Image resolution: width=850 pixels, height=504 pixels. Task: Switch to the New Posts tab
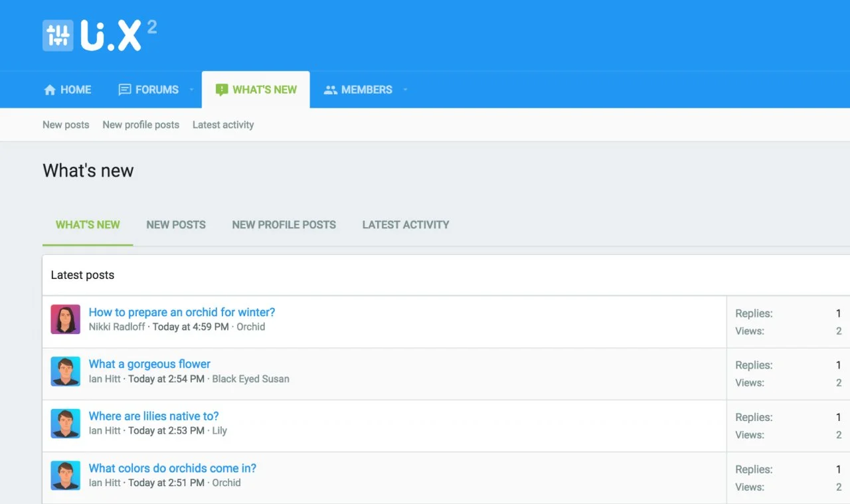coord(176,225)
